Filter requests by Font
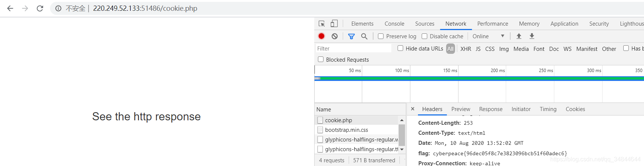The width and height of the screenshot is (644, 166). coord(539,49)
